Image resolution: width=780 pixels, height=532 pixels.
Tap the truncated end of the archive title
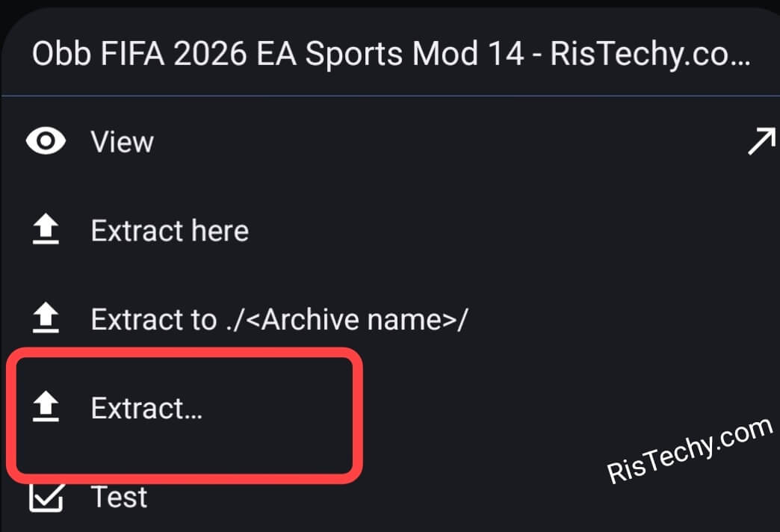tap(728, 56)
